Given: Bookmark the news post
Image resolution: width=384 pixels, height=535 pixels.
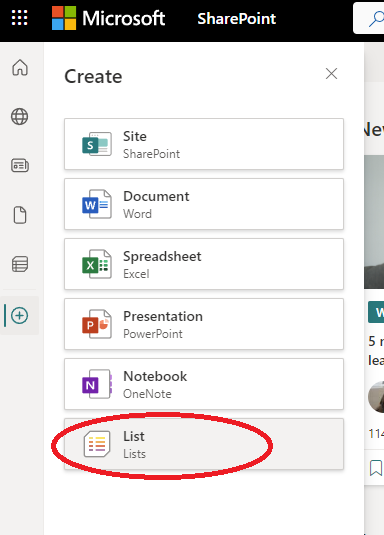Looking at the screenshot, I should point(376,467).
